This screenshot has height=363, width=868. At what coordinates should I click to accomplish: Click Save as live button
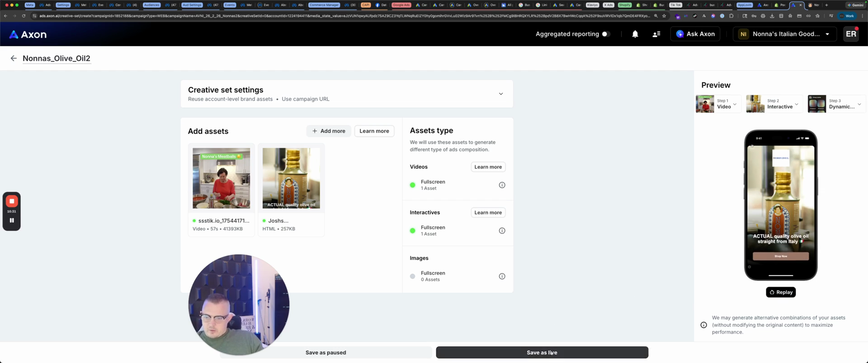coord(542,353)
